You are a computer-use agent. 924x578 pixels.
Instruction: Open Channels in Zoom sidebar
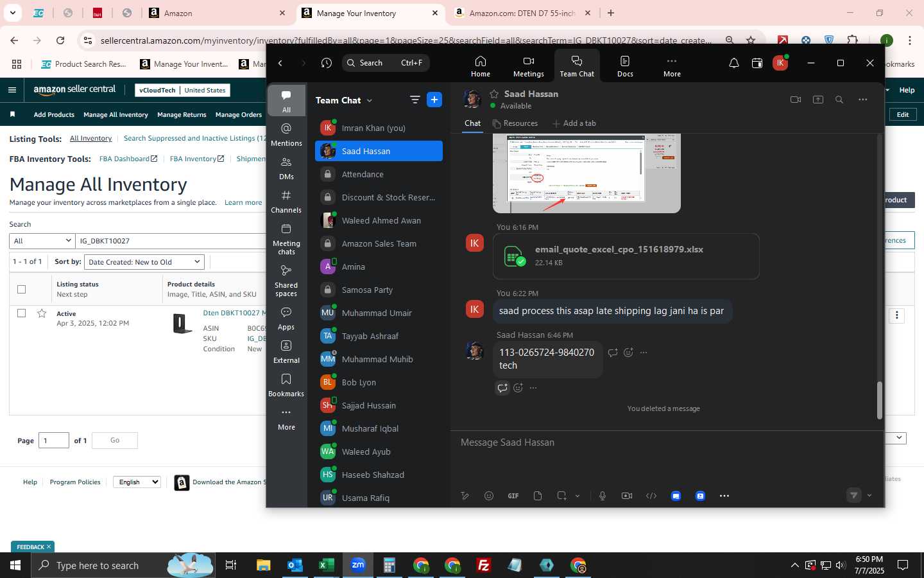(286, 202)
